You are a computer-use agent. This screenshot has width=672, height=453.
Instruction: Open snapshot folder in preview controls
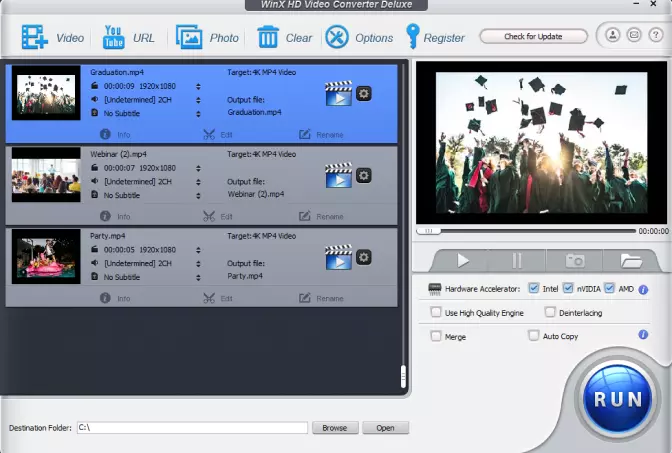coord(631,261)
